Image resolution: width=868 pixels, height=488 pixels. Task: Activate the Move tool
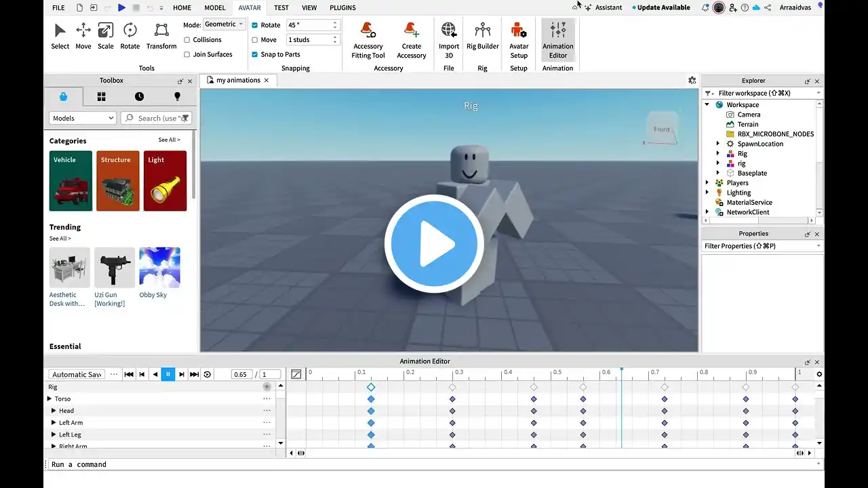[83, 36]
